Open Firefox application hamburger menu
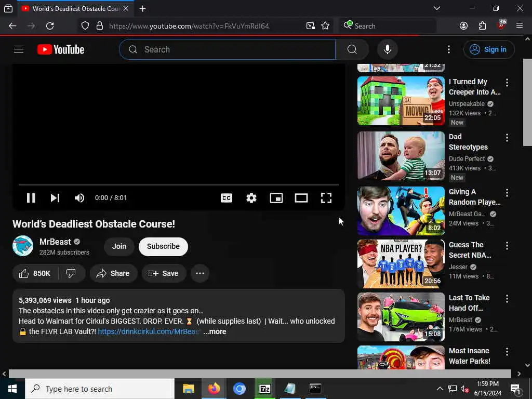The width and height of the screenshot is (532, 399). pos(520,26)
